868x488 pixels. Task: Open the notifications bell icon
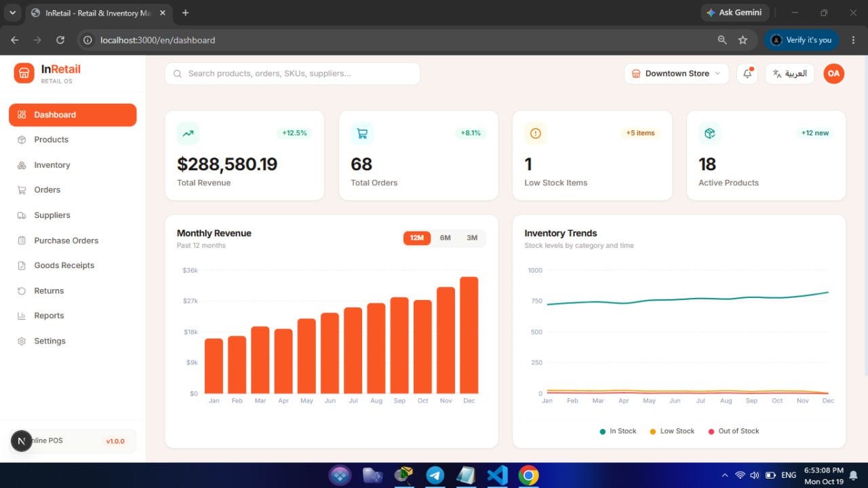(747, 73)
